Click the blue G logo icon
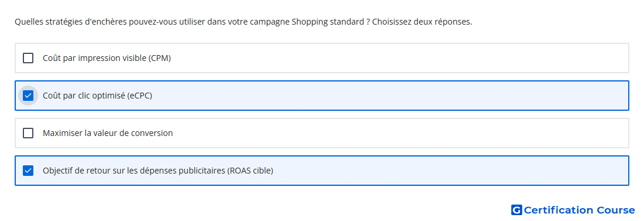The height and width of the screenshot is (221, 644). tap(516, 210)
